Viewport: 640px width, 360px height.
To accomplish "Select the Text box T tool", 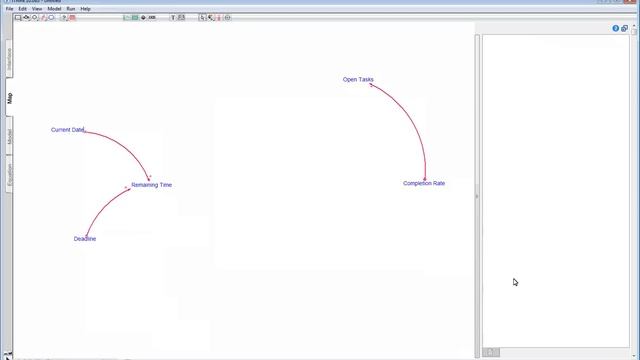I will coord(173,18).
